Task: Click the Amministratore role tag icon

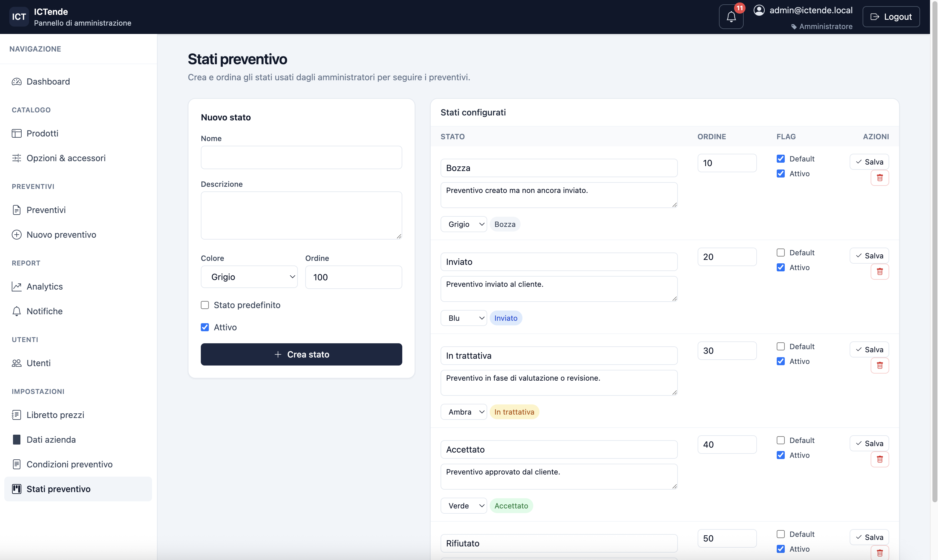Action: [x=794, y=27]
